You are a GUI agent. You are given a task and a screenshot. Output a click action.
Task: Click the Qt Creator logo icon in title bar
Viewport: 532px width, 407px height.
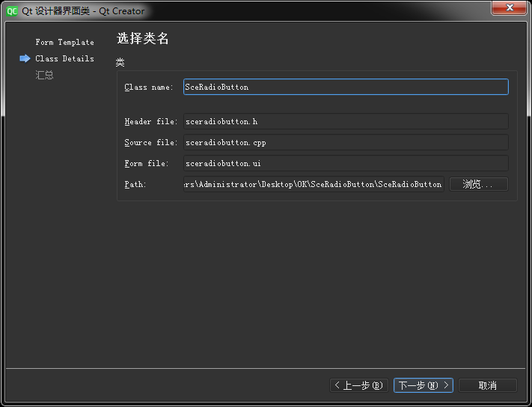(11, 11)
